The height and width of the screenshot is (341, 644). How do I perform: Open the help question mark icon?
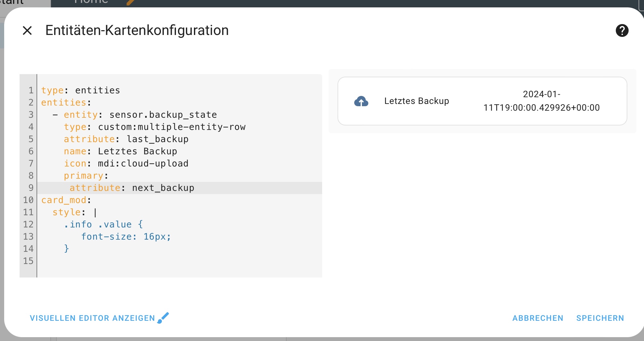622,30
